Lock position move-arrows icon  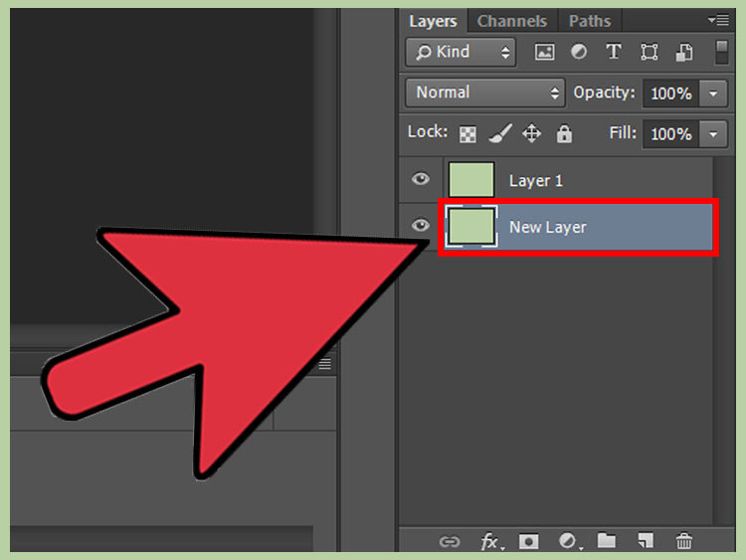[531, 133]
